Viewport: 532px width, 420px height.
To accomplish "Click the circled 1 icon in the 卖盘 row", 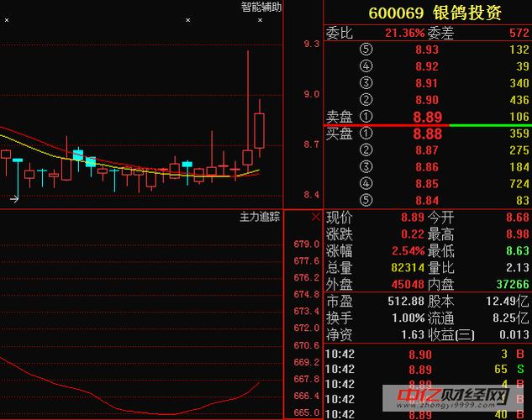I will pos(366,116).
